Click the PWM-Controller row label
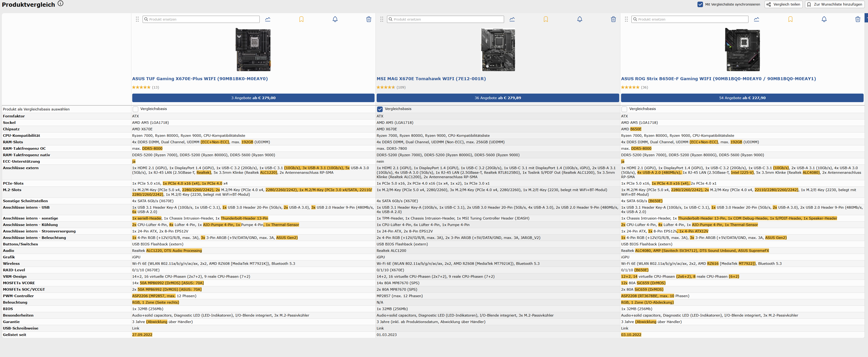 click(x=18, y=296)
